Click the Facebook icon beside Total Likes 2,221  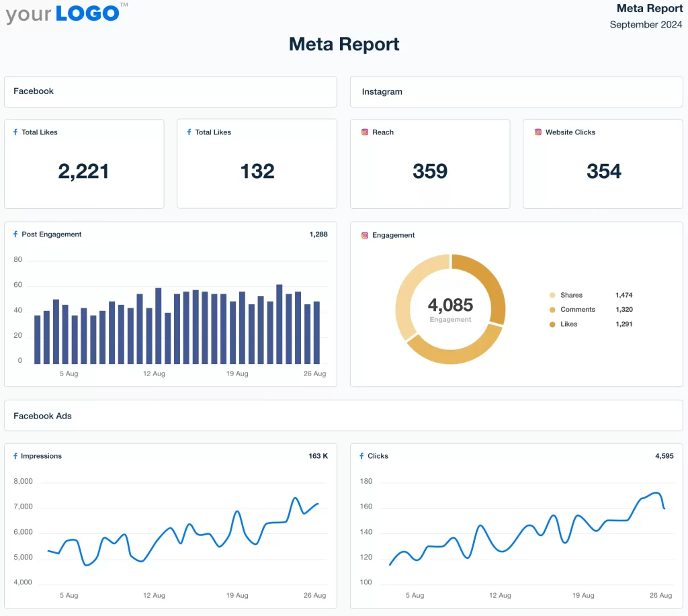(17, 132)
